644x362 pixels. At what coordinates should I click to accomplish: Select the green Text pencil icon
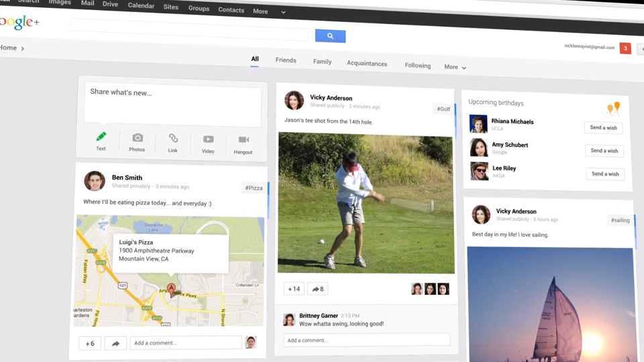(x=101, y=136)
